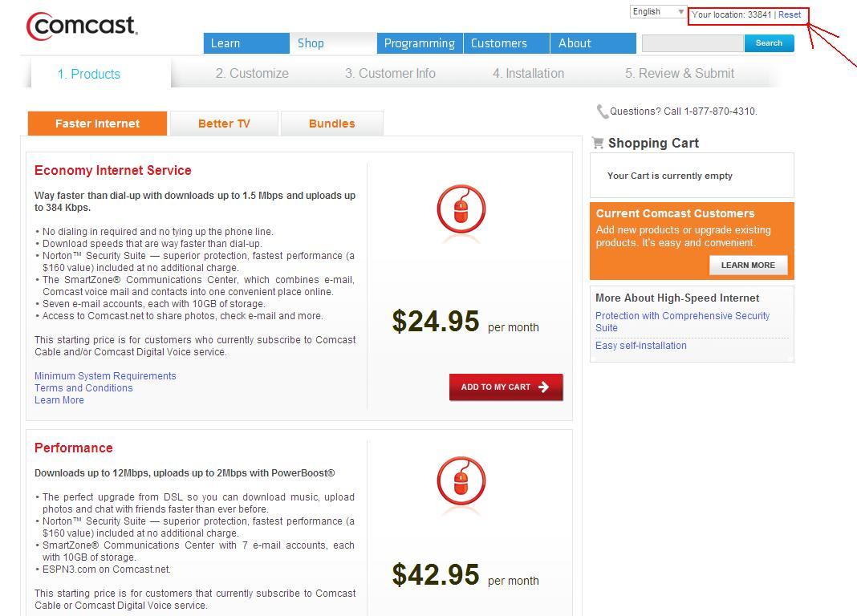Switch to the Bundles tab

tap(331, 124)
